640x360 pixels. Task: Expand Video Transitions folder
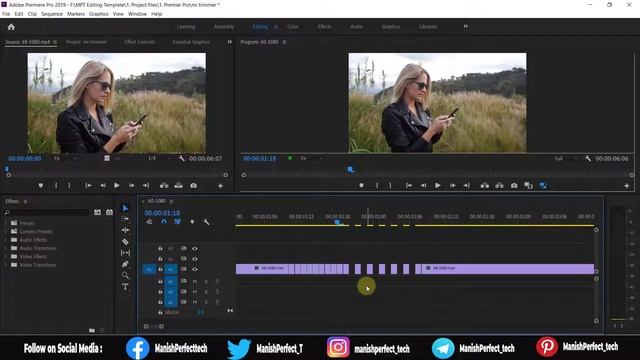click(x=6, y=265)
